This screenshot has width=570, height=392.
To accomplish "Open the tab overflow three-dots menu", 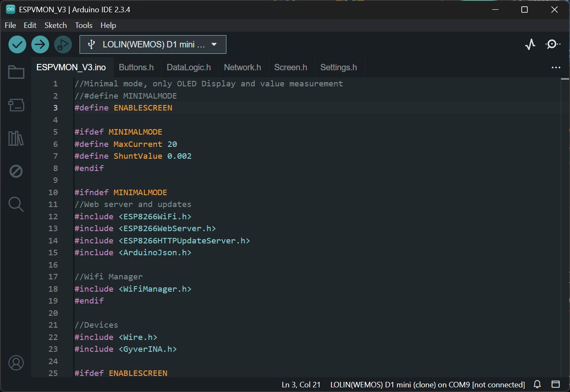I will pos(556,68).
